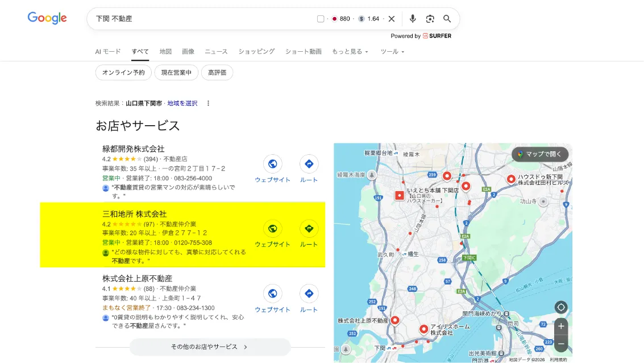Click the ルート directions icon for 三和地所

point(309,228)
